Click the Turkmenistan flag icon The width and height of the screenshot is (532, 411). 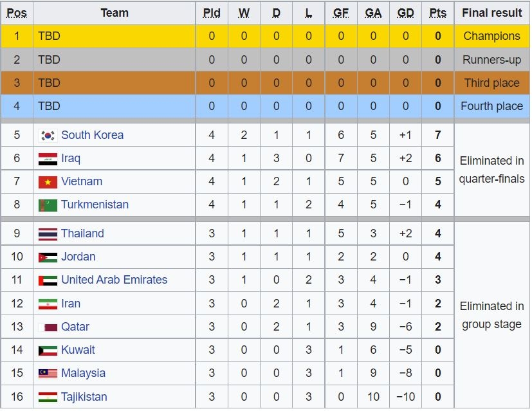click(48, 205)
